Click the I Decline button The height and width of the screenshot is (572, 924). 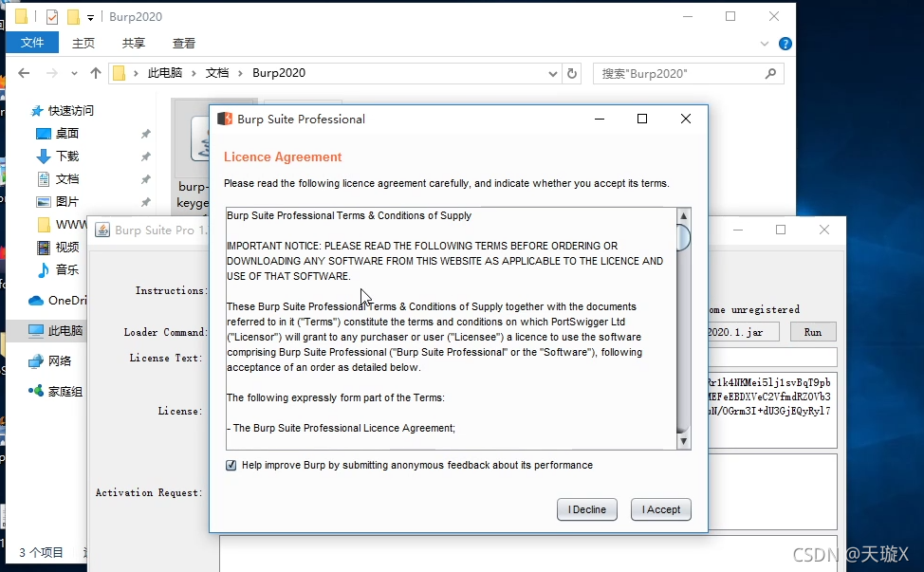[587, 509]
